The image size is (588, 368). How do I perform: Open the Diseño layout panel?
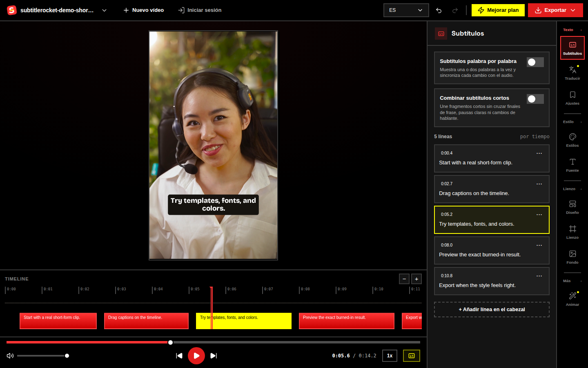coord(572,207)
